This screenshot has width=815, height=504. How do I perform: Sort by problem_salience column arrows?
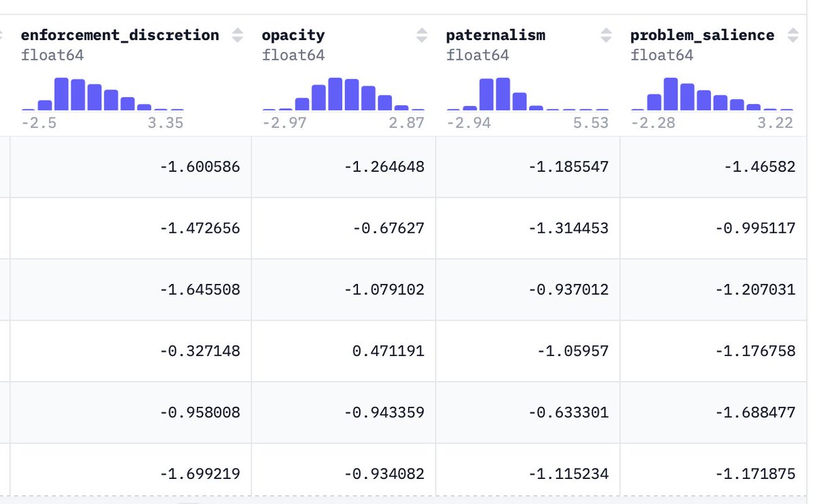[x=791, y=35]
